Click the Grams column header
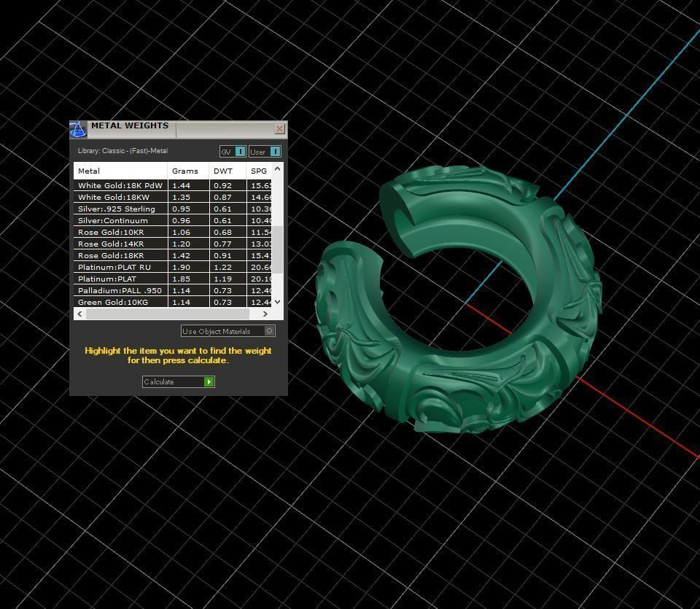The width and height of the screenshot is (700, 609). (x=184, y=170)
